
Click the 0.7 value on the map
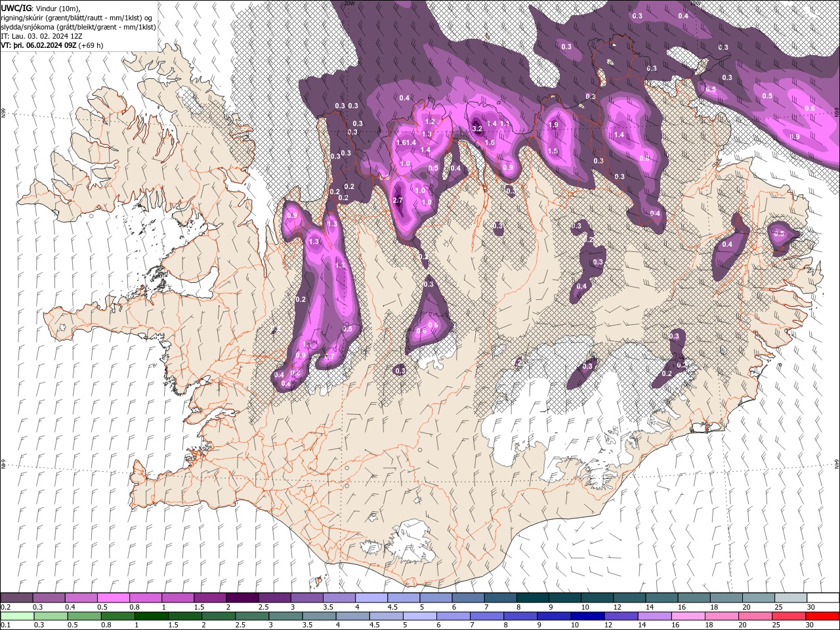330,356
